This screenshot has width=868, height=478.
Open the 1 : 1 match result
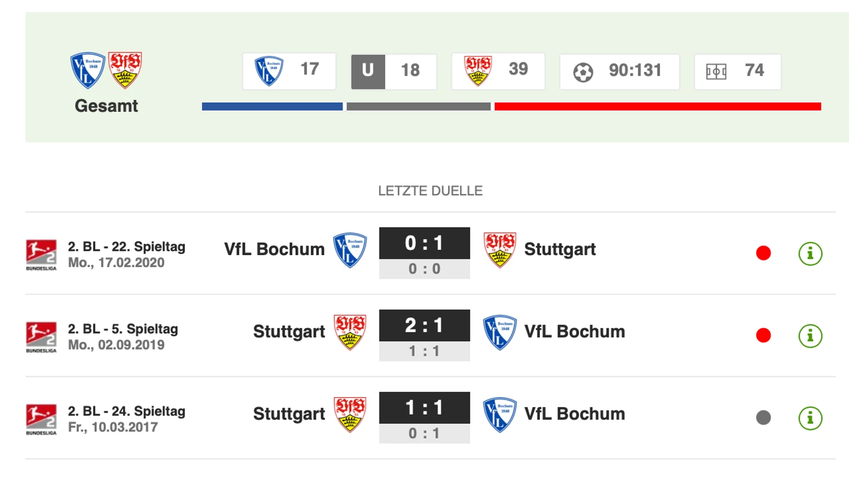coord(424,407)
